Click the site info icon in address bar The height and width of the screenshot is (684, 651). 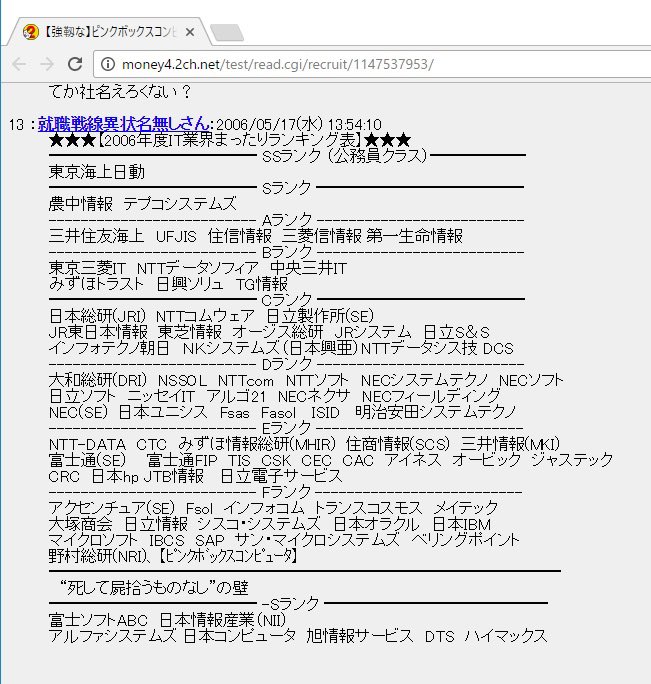[108, 64]
